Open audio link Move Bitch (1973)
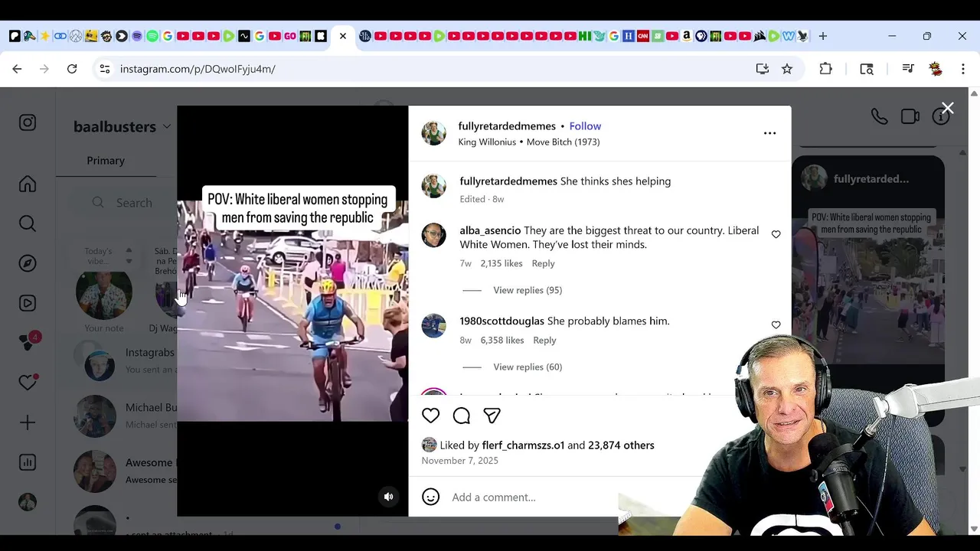980x551 pixels. pyautogui.click(x=563, y=142)
